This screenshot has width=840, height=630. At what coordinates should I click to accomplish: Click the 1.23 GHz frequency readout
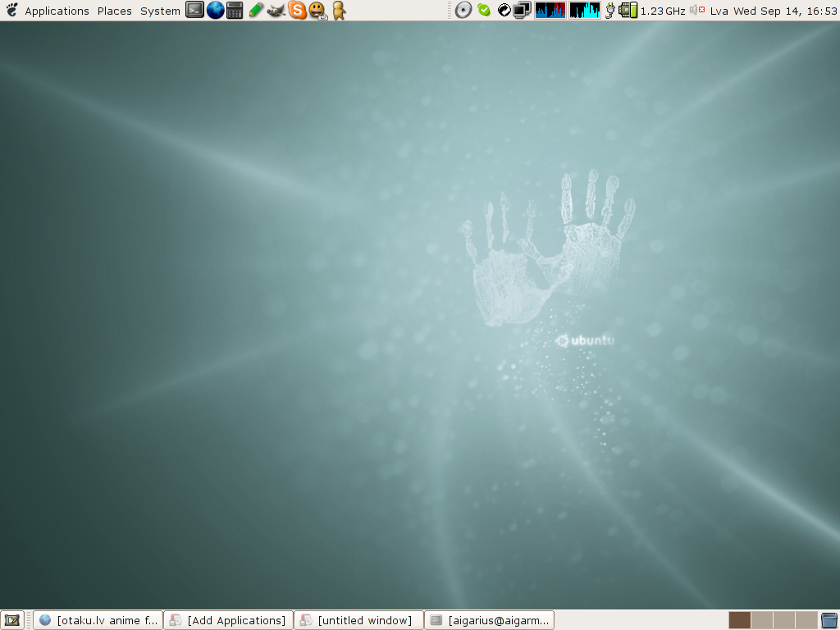click(663, 11)
